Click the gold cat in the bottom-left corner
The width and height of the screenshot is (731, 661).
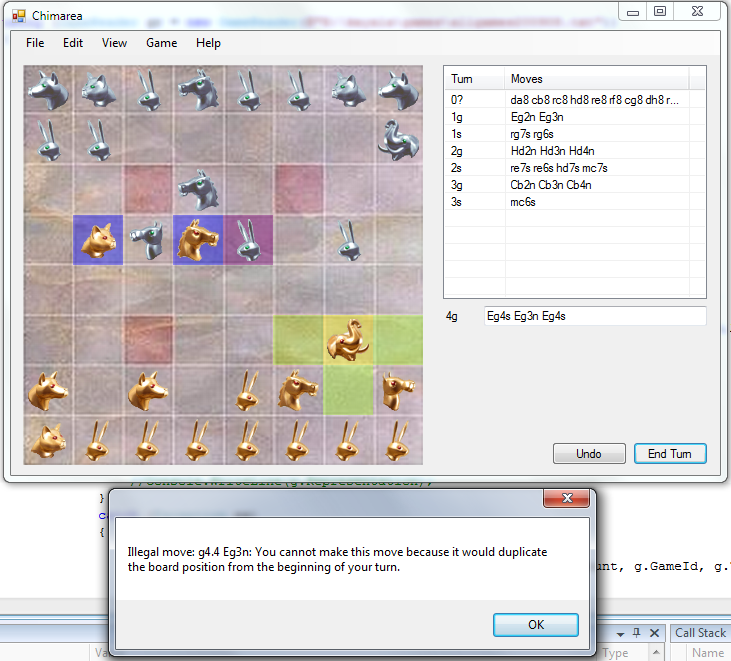pyautogui.click(x=47, y=439)
